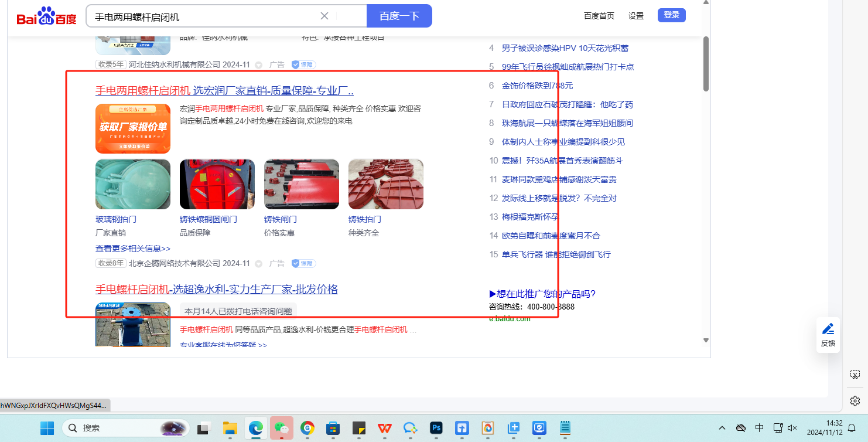868x442 pixels.
Task: Click the Baidu logo
Action: click(x=46, y=16)
